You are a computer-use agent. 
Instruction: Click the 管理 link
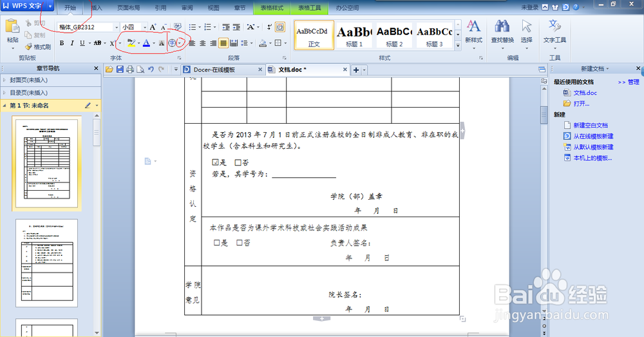633,82
